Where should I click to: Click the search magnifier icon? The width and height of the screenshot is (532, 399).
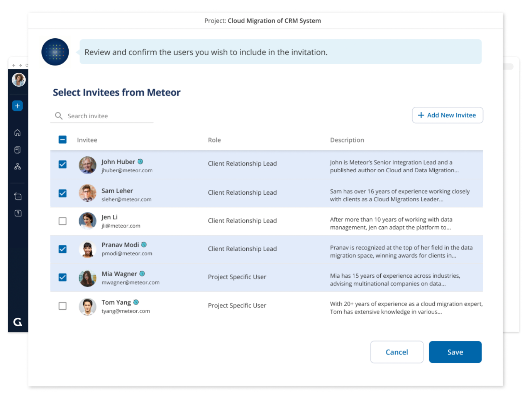click(x=59, y=116)
